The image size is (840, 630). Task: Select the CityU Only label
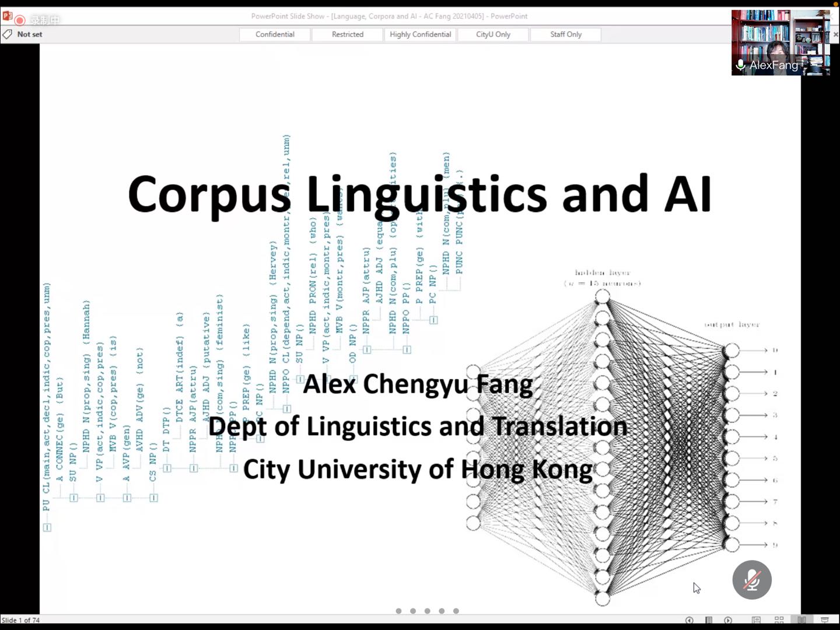pos(493,34)
